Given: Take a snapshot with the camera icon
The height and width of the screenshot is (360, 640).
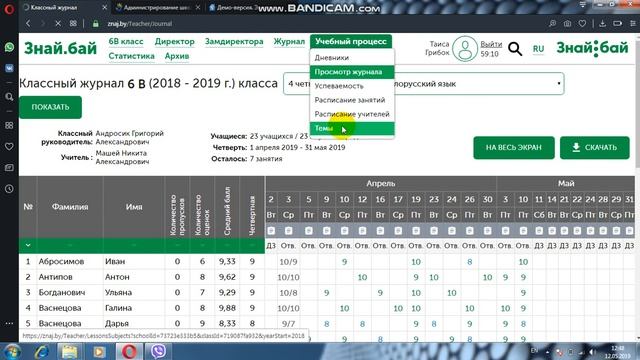Looking at the screenshot, I should (x=567, y=24).
